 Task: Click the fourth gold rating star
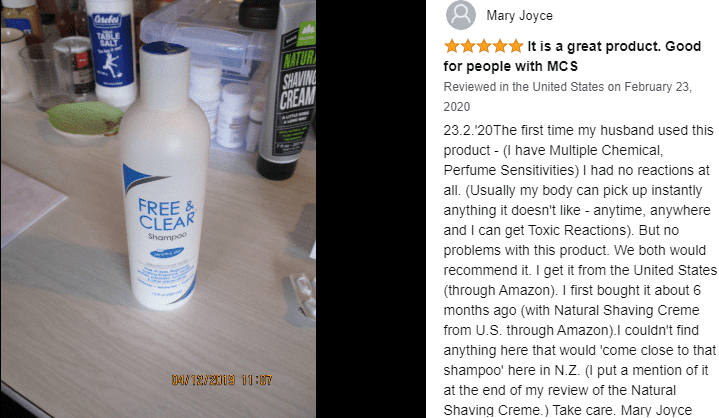click(x=500, y=46)
